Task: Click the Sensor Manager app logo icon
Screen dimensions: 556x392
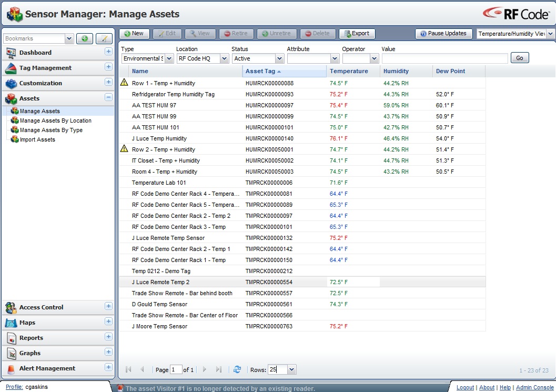Action: [15, 14]
